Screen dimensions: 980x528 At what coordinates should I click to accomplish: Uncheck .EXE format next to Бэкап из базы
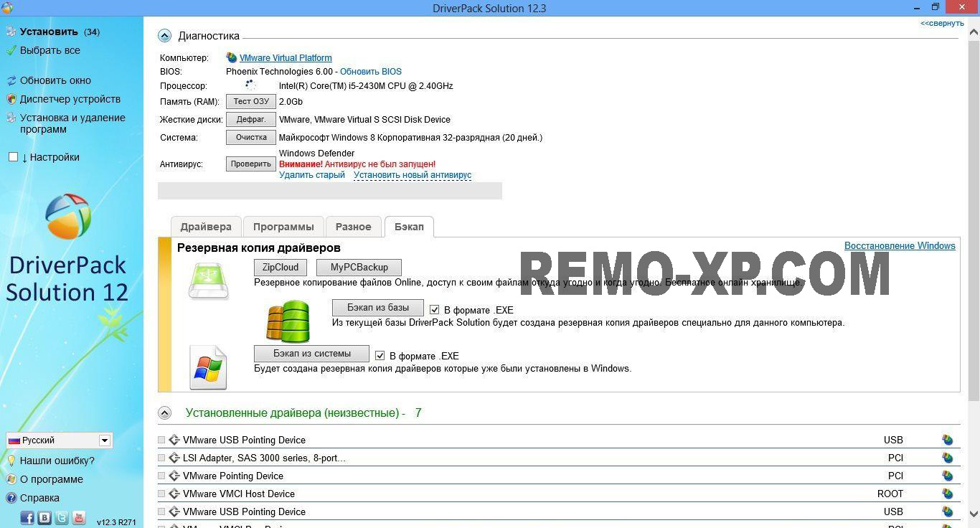(435, 310)
